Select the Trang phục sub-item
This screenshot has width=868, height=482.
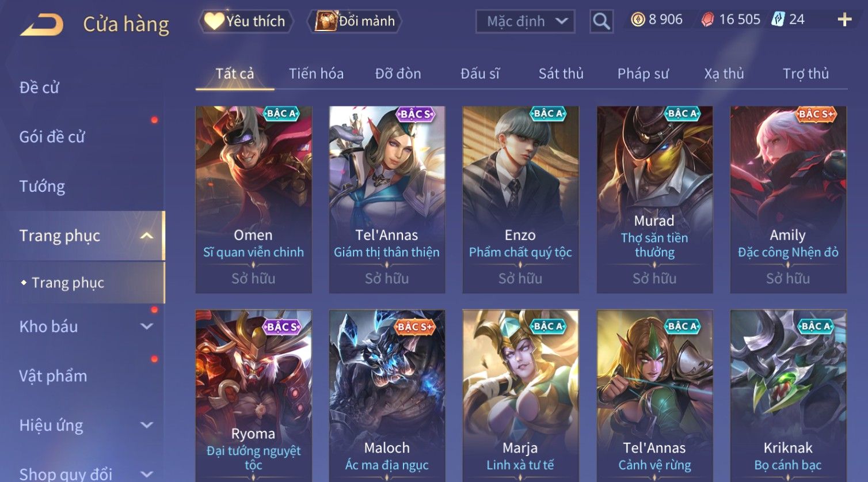click(x=68, y=283)
